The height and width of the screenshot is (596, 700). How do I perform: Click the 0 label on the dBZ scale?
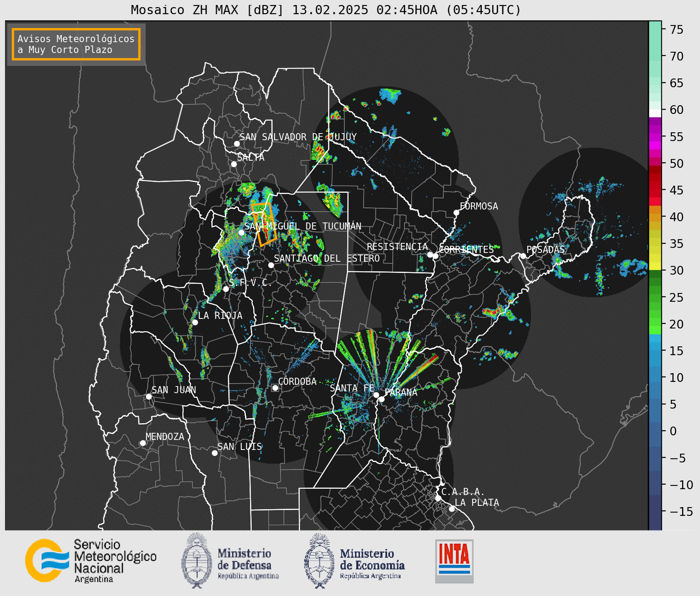(673, 431)
